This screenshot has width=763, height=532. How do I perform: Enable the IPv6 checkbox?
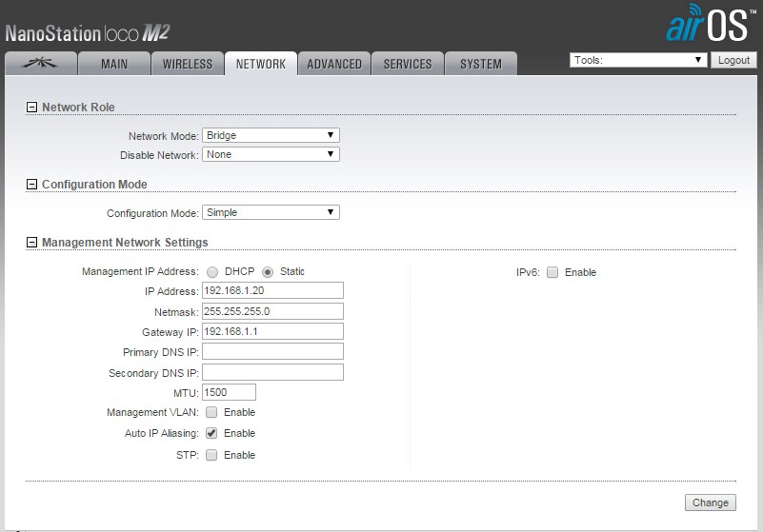pos(552,272)
